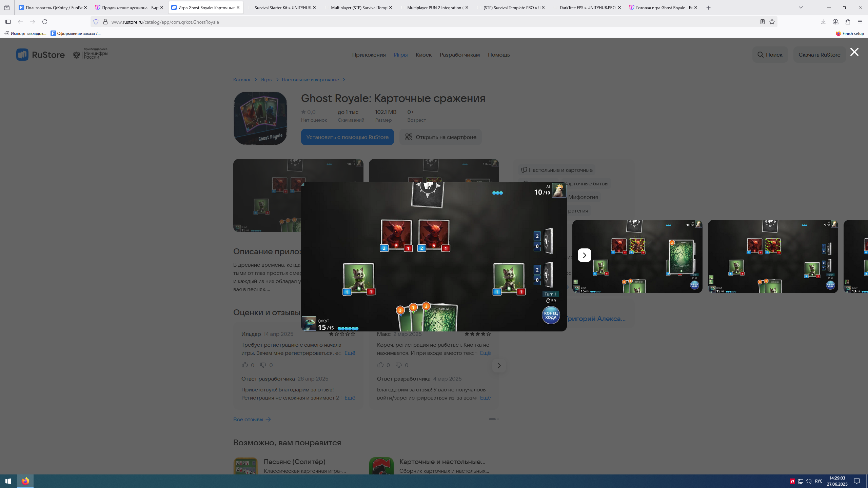Open the Киоск menu item
868x488 pixels.
coord(423,55)
